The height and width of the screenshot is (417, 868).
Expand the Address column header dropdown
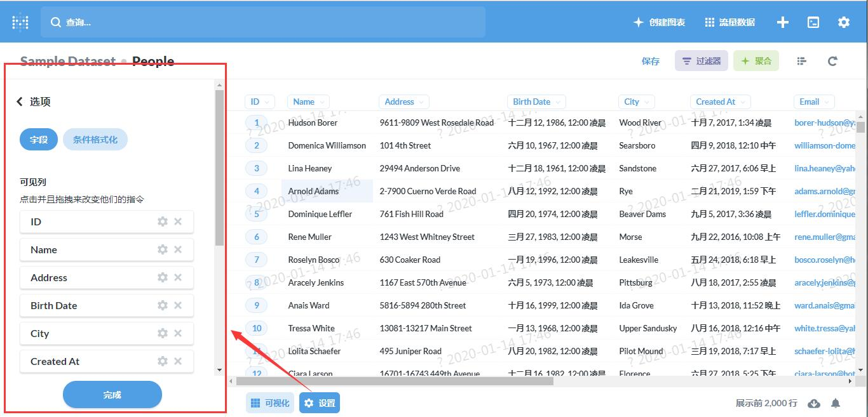[404, 102]
